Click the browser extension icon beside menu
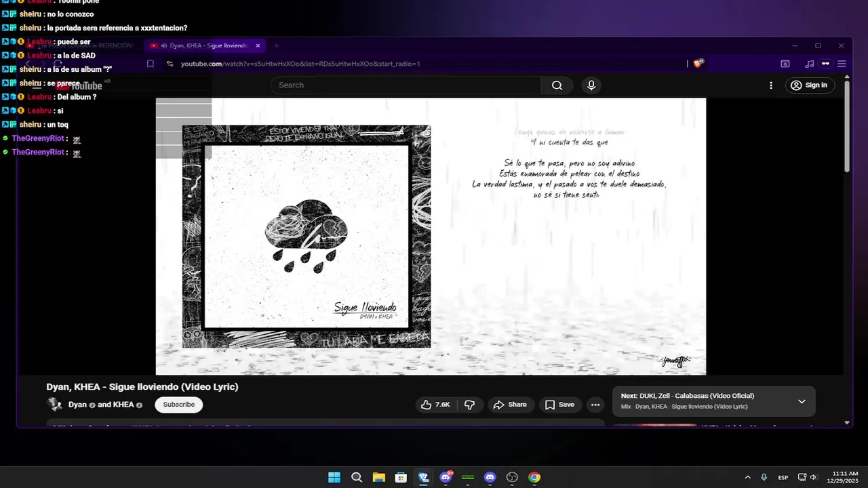This screenshot has width=868, height=488. (825, 64)
